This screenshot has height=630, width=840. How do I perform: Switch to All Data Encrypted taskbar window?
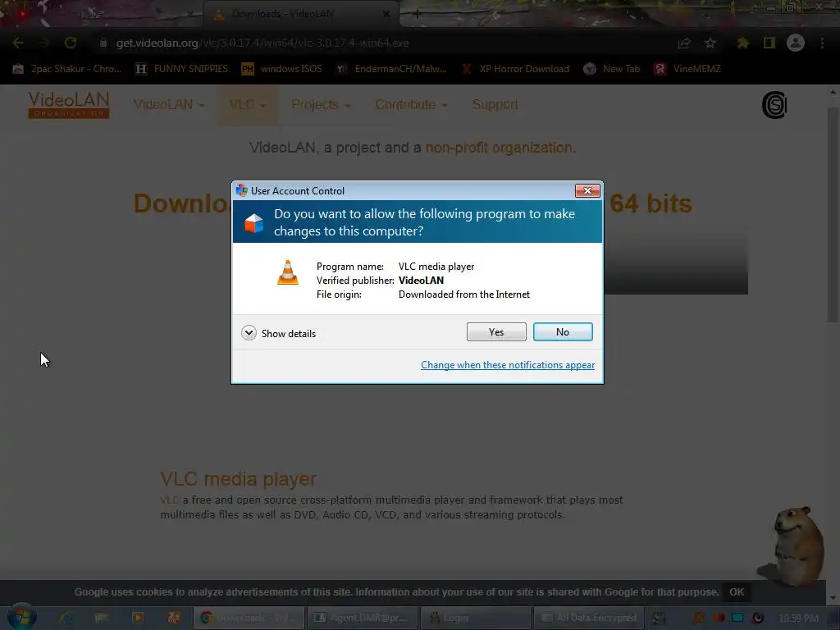point(589,618)
